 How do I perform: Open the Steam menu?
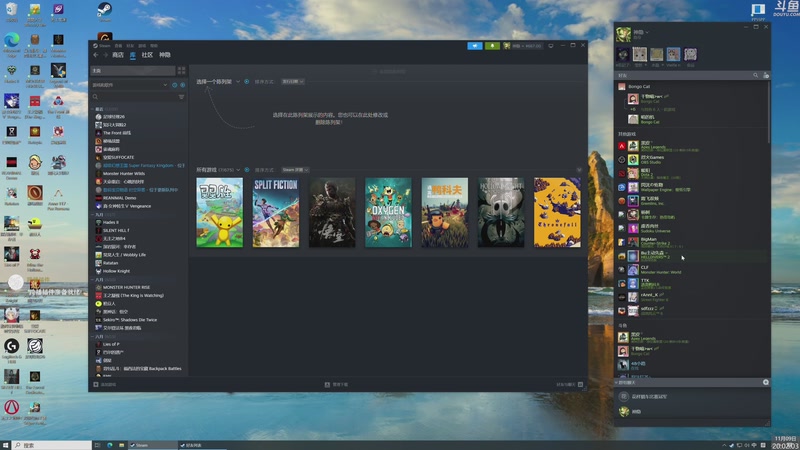point(105,45)
